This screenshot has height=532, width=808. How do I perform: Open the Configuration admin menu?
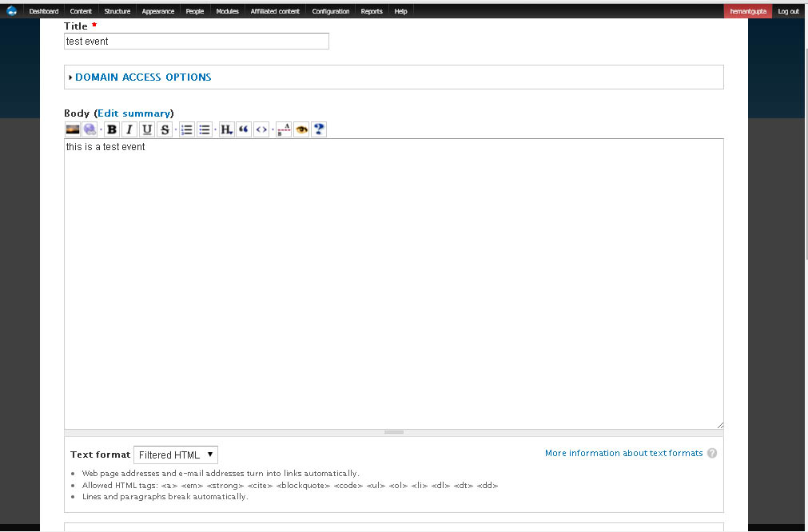(331, 11)
